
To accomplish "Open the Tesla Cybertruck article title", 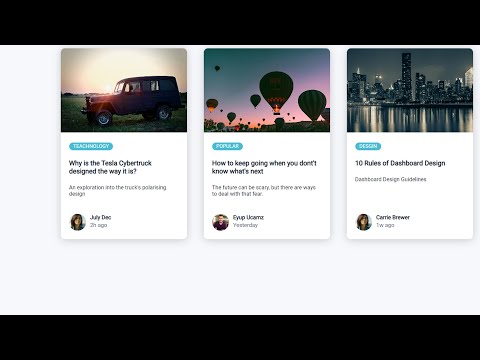I will [110, 167].
